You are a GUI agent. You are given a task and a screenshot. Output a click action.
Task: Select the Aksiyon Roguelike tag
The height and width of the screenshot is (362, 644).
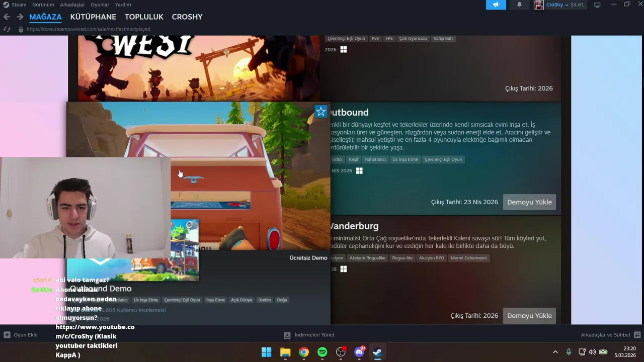[367, 258]
